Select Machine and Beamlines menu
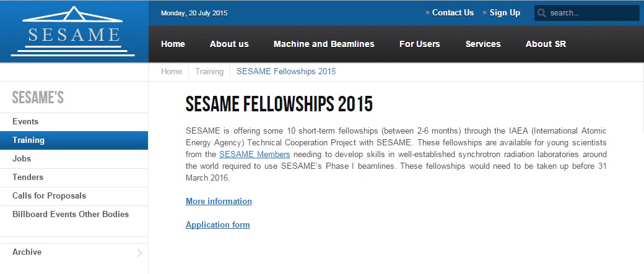 pos(324,44)
